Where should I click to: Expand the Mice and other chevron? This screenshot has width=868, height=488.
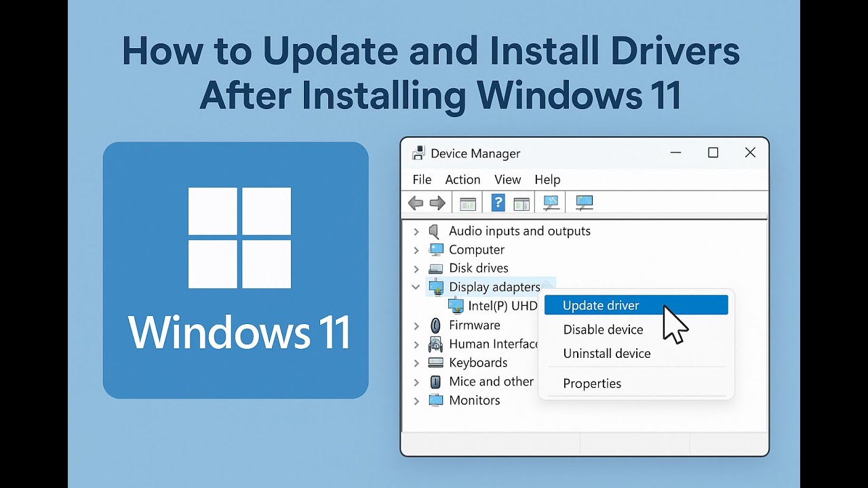(x=416, y=382)
